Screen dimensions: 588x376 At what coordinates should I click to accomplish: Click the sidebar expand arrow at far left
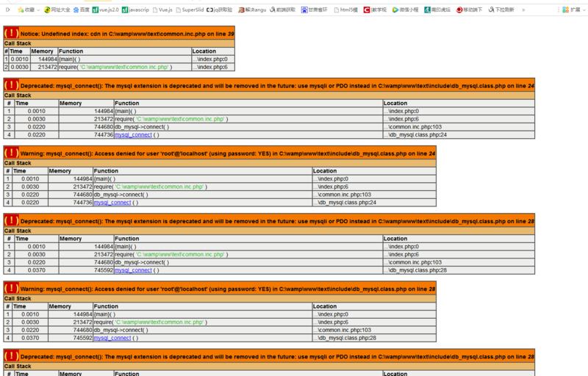pyautogui.click(x=7, y=10)
